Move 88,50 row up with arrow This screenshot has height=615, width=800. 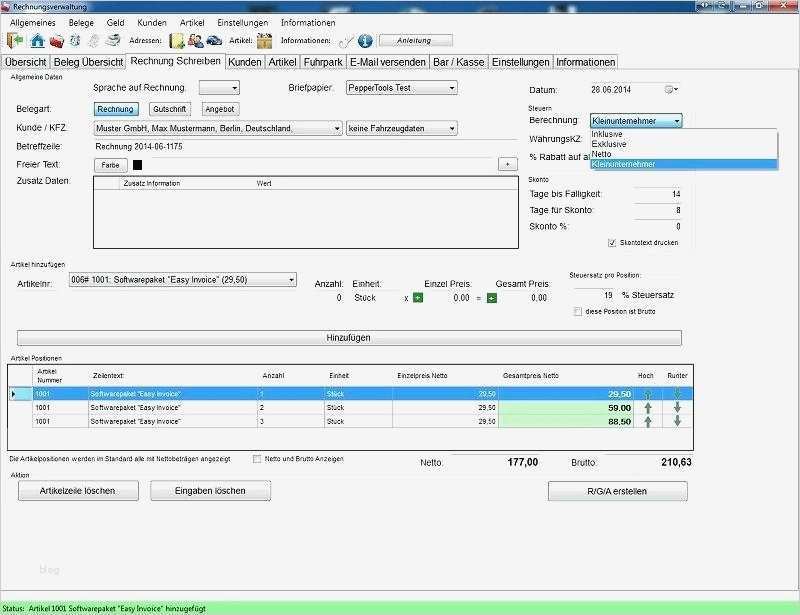point(648,422)
